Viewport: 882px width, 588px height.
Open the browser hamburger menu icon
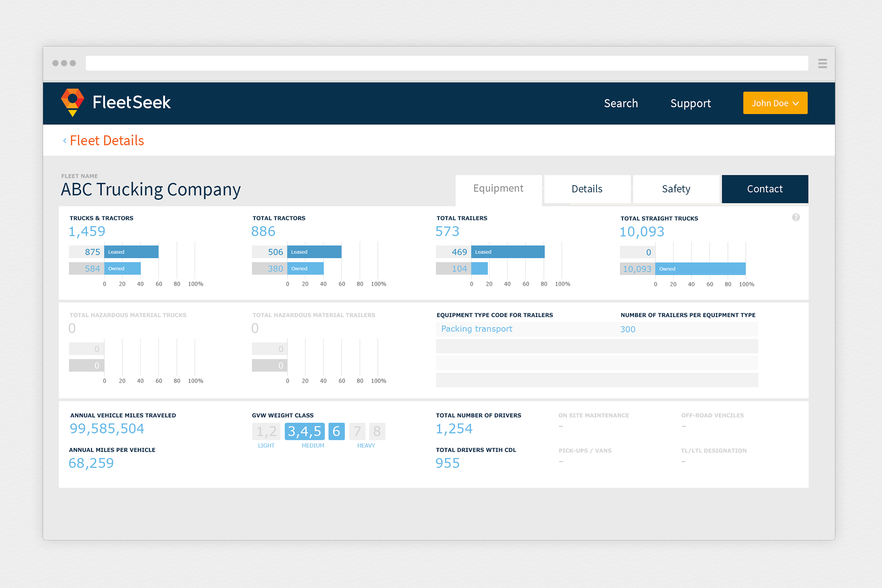(822, 64)
